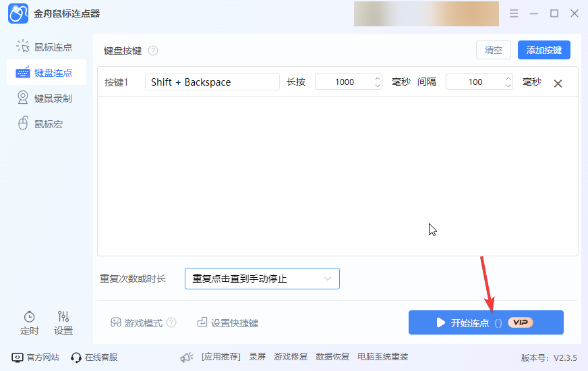This screenshot has width=588, height=371.
Task: Click the 官方网站 monitor icon
Action: click(18, 358)
